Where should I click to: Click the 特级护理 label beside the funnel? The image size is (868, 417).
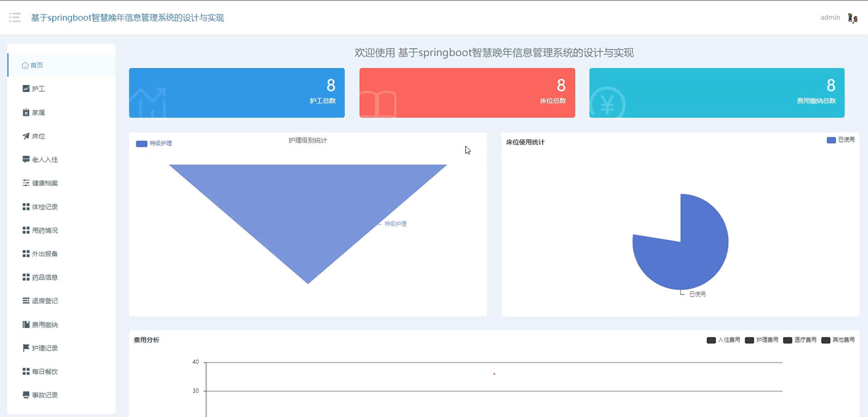[x=396, y=224]
